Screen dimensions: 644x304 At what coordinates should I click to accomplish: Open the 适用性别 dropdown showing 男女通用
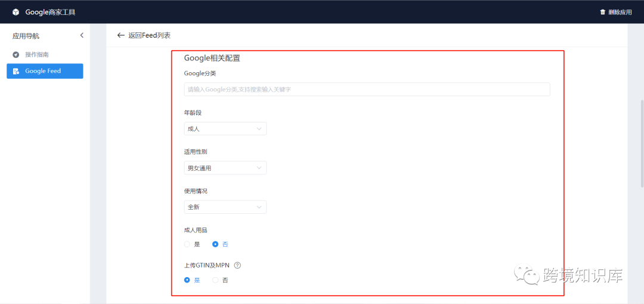225,168
